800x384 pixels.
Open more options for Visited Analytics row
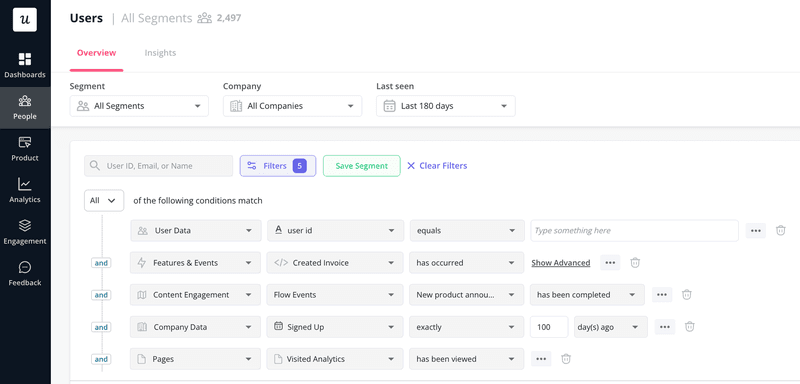click(x=541, y=359)
